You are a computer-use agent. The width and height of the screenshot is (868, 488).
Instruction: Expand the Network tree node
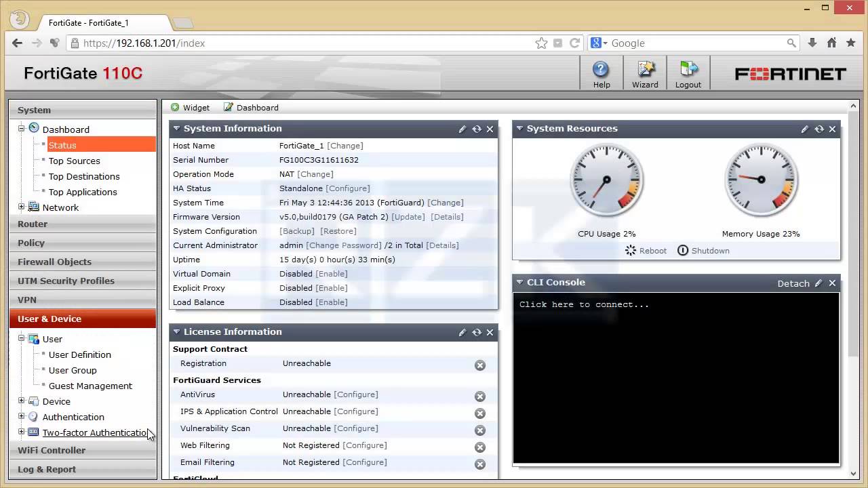point(21,207)
